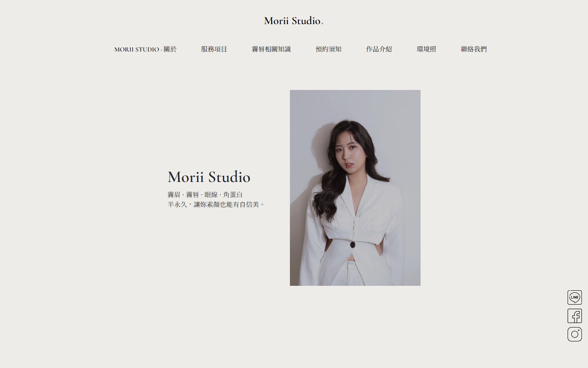Click the grey dot after the header logo
This screenshot has height=368, width=588.
(322, 24)
